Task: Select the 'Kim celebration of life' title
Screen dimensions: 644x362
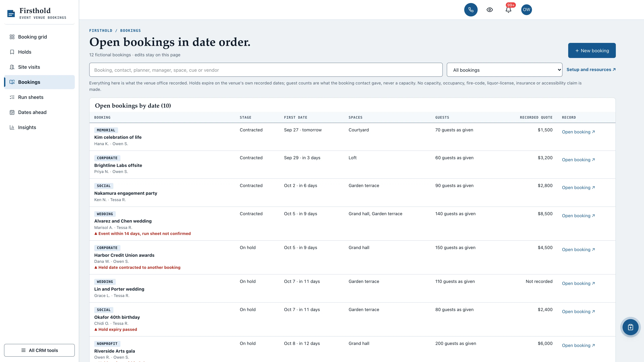Action: [x=118, y=137]
